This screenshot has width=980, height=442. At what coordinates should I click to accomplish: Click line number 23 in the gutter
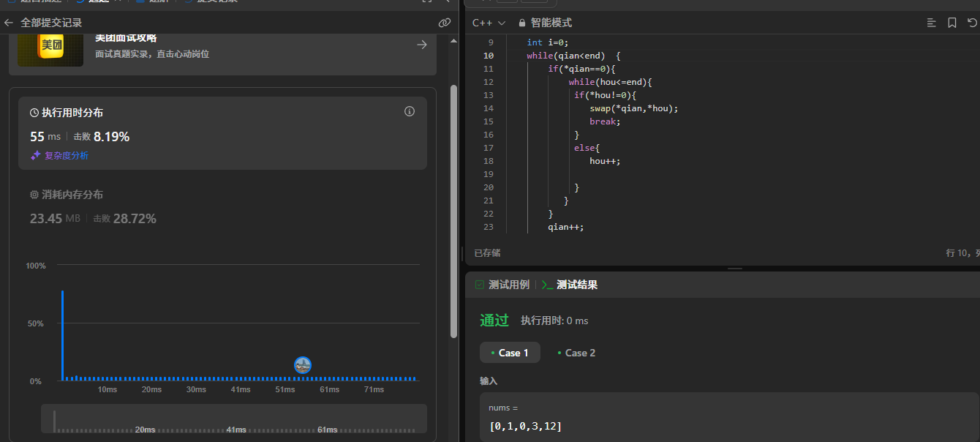(x=489, y=227)
